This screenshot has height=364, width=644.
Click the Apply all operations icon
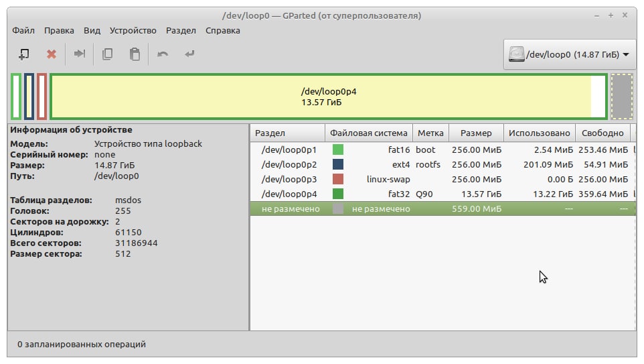(189, 54)
